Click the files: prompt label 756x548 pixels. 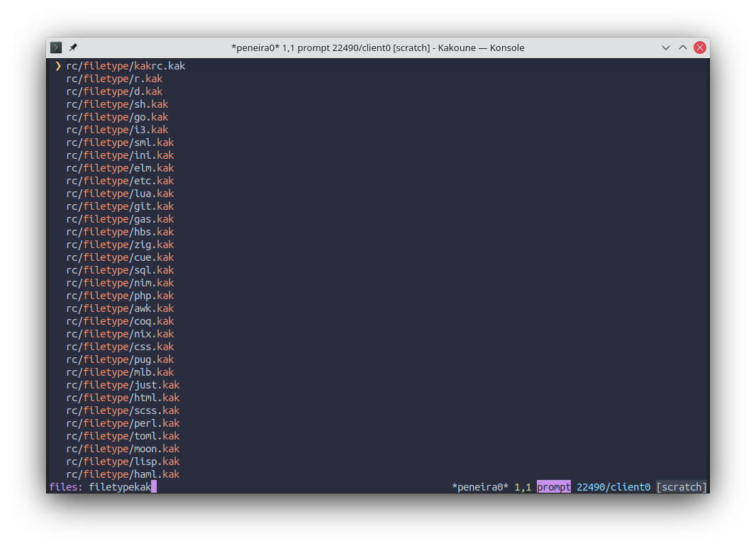(66, 487)
